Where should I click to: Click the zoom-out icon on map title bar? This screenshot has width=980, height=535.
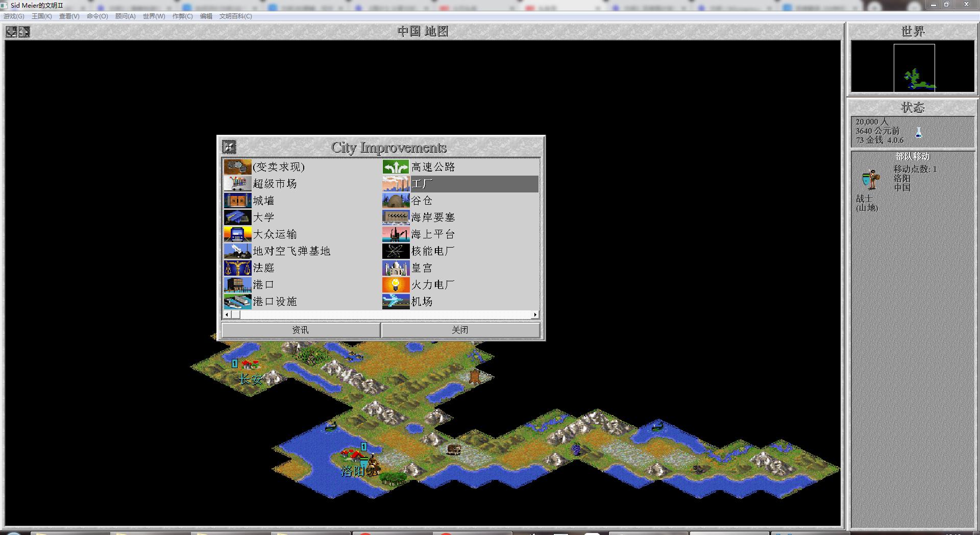tap(11, 32)
